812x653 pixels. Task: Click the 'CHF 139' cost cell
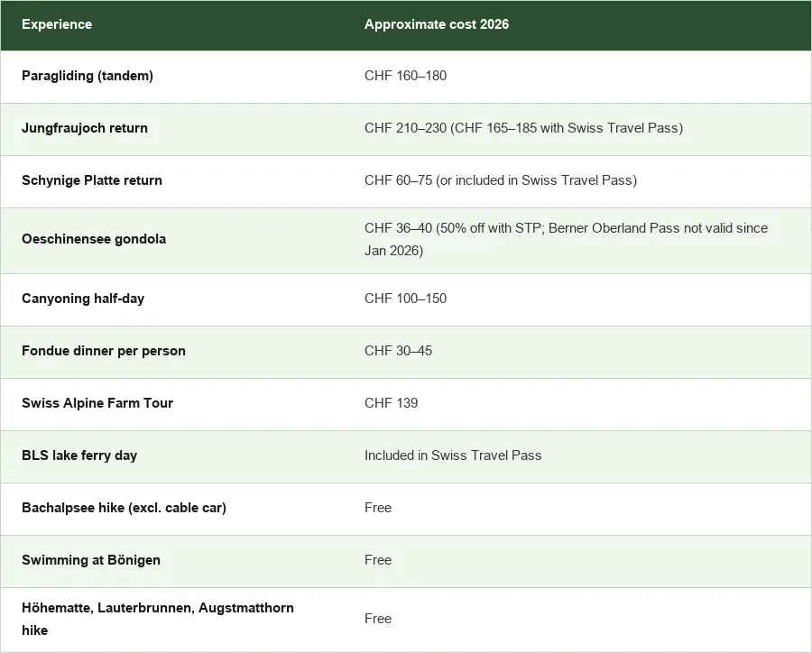[391, 403]
